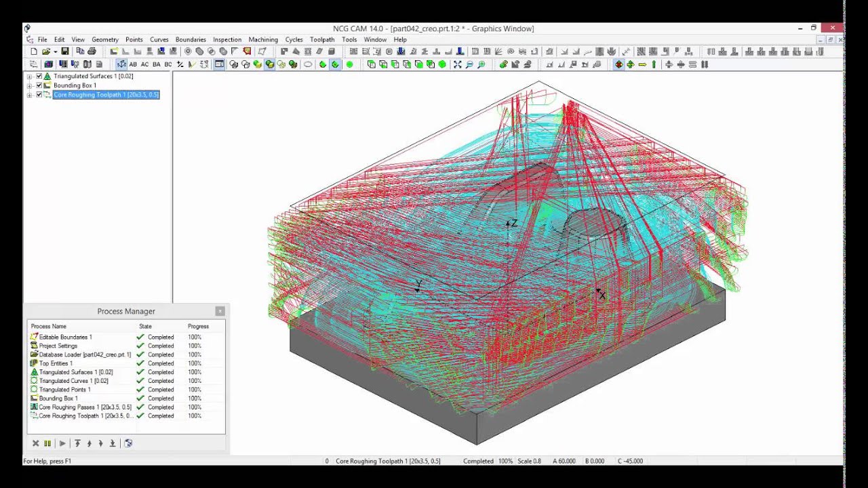Select the Project Settings process row
This screenshot has height=488, width=868.
point(125,346)
